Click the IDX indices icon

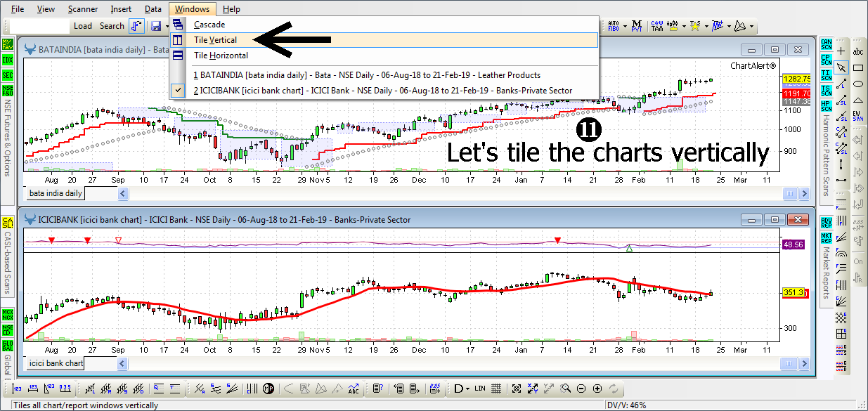click(8, 59)
